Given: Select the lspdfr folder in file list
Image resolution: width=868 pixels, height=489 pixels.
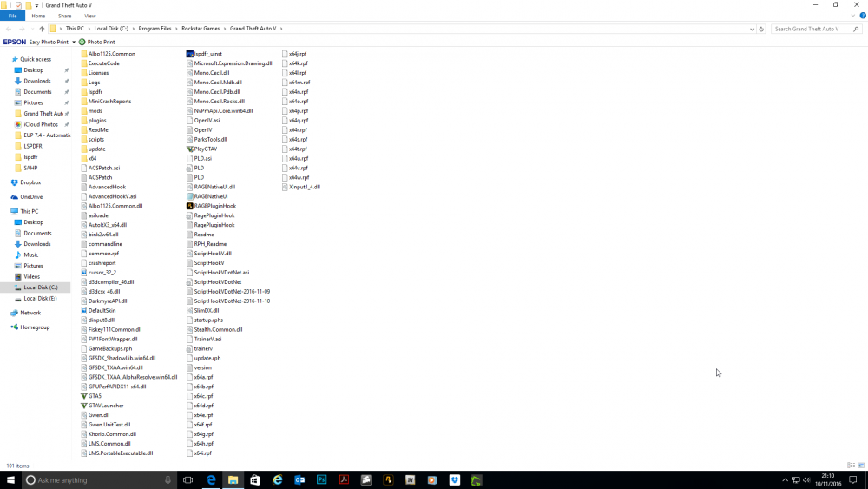Looking at the screenshot, I should click(x=91, y=92).
